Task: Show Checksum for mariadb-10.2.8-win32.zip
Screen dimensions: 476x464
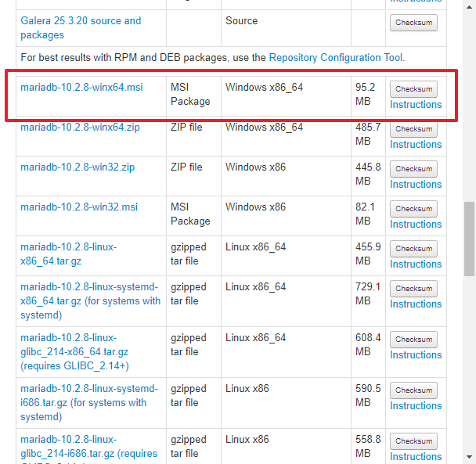Action: tap(413, 169)
